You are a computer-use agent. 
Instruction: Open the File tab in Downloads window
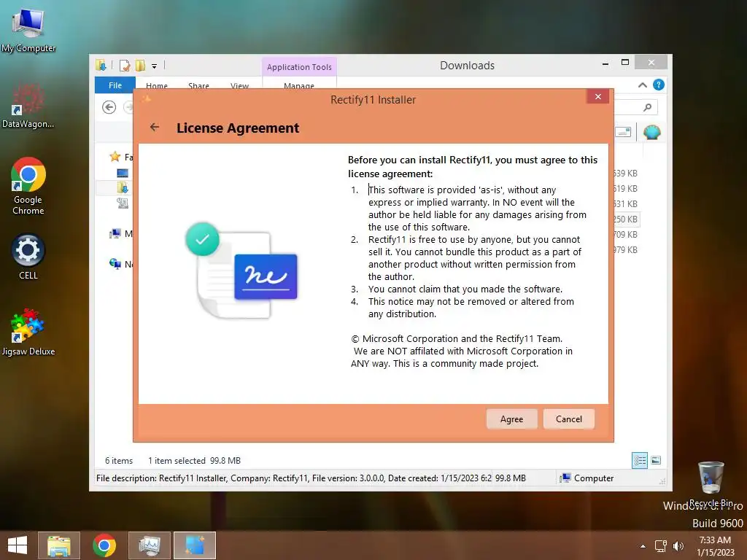pyautogui.click(x=115, y=85)
